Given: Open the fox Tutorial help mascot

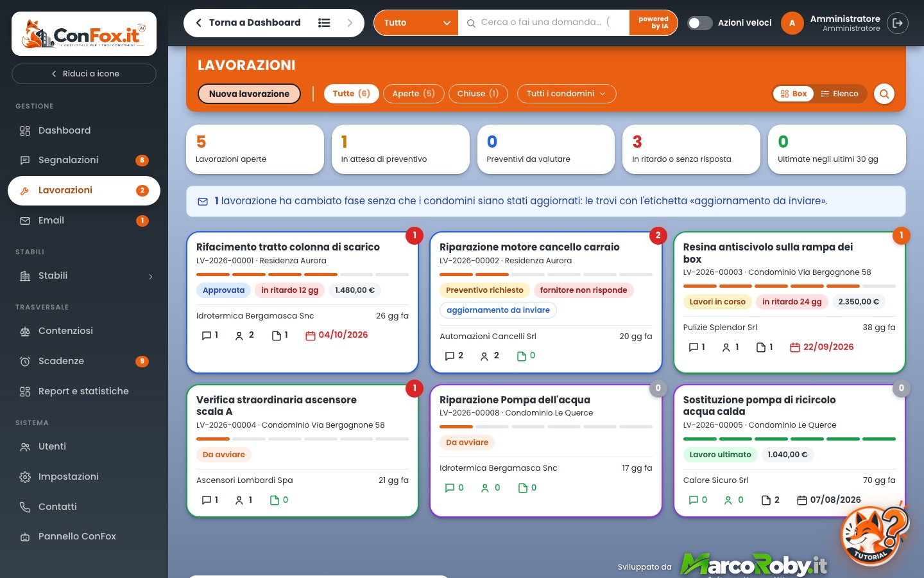Looking at the screenshot, I should [x=873, y=533].
